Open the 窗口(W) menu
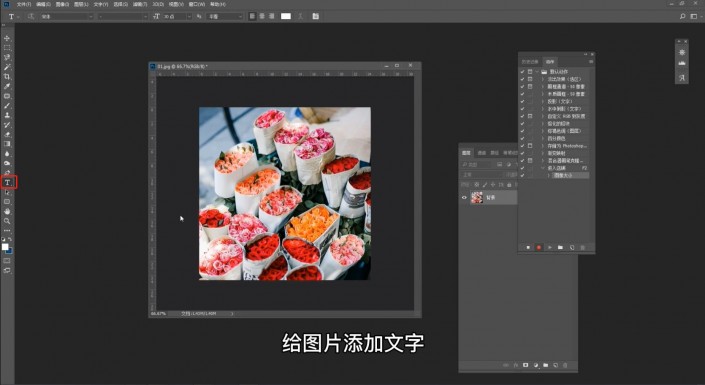705x385 pixels. point(196,4)
